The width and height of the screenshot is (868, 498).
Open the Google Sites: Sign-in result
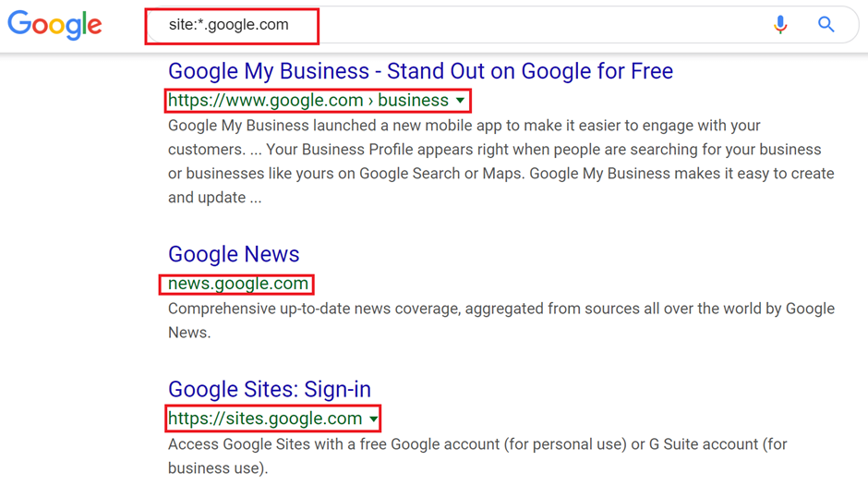(270, 389)
